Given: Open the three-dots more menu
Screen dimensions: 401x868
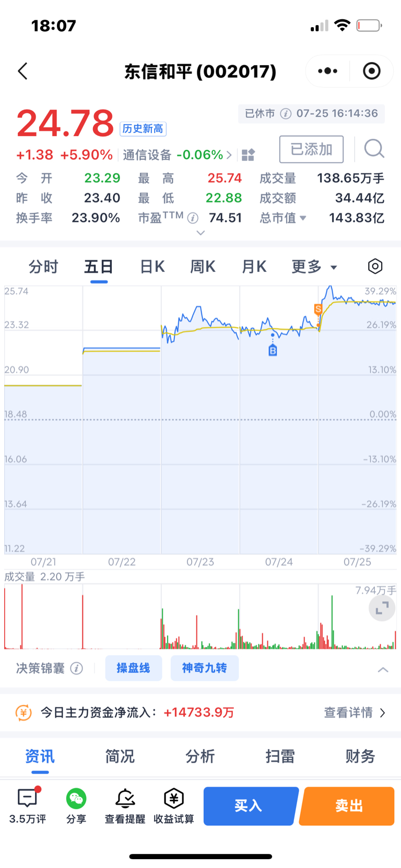Looking at the screenshot, I should click(x=327, y=71).
